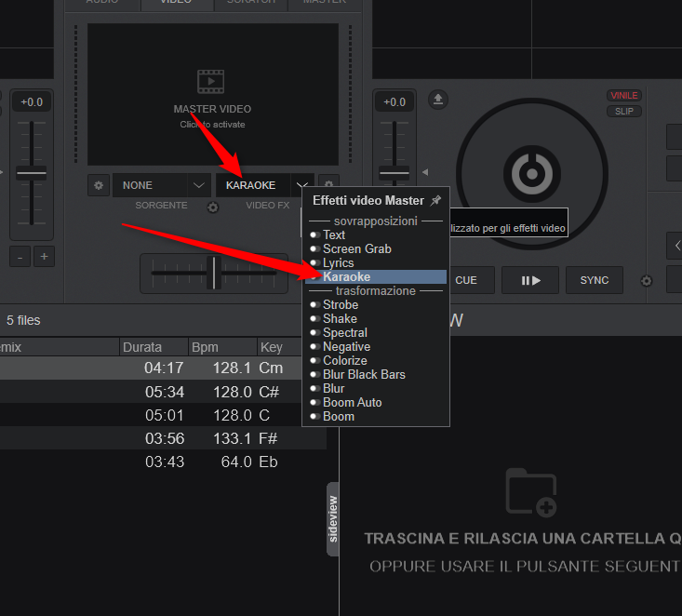Pin the Effetti video Master menu

tap(436, 200)
